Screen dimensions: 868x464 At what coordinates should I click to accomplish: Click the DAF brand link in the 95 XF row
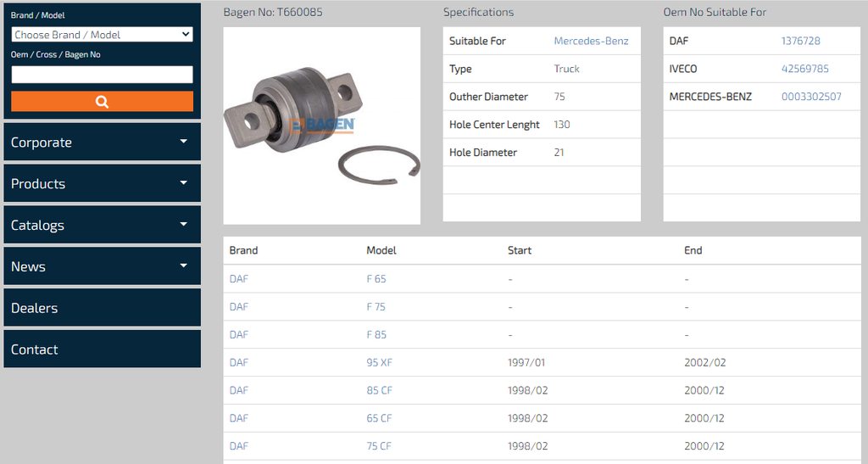pos(238,362)
